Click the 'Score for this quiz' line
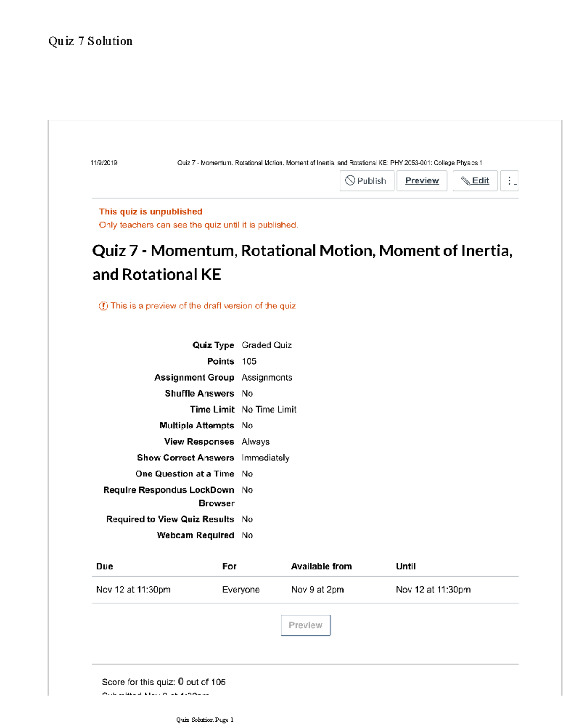 164,682
